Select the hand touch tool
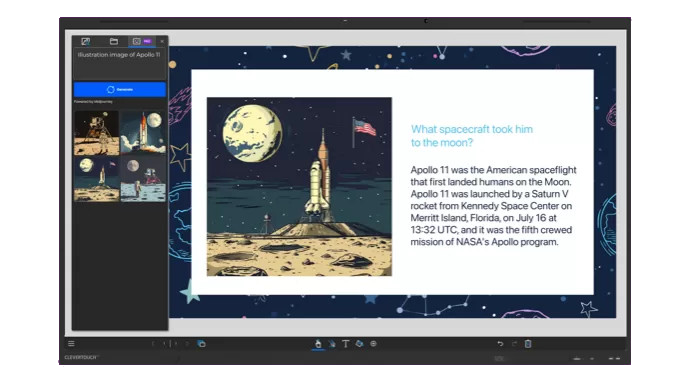This screenshot has width=690, height=388. click(318, 344)
